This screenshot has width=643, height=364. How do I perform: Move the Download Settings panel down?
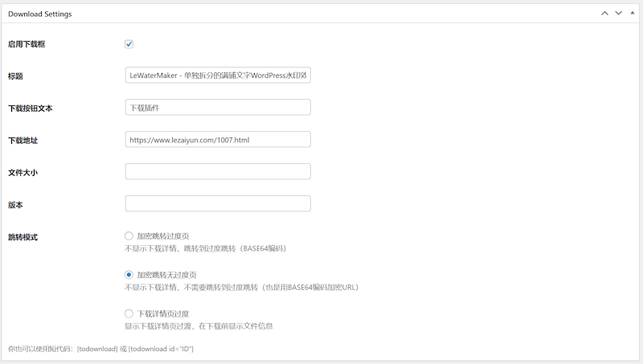point(618,14)
